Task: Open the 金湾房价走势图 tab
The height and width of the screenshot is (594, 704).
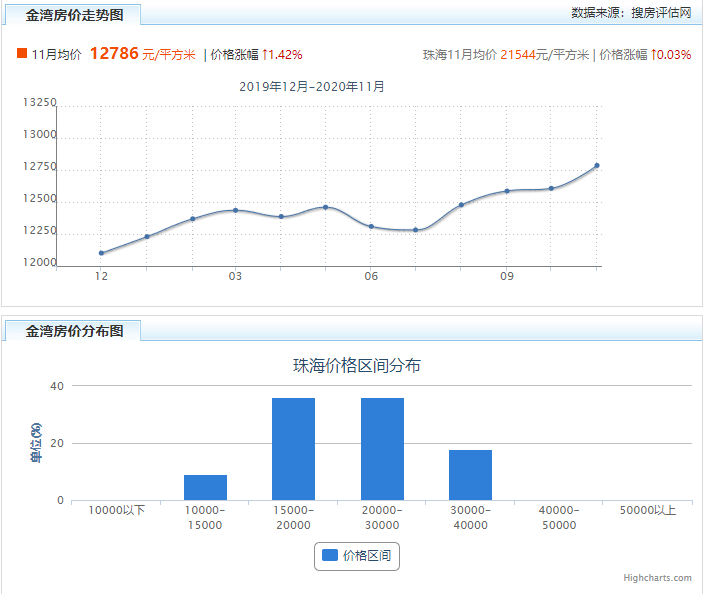Action: coord(75,15)
